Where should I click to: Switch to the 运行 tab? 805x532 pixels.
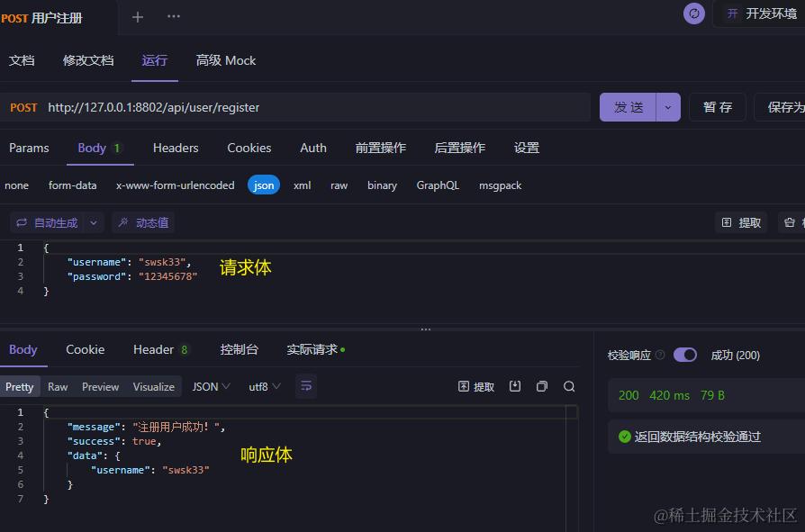[155, 60]
